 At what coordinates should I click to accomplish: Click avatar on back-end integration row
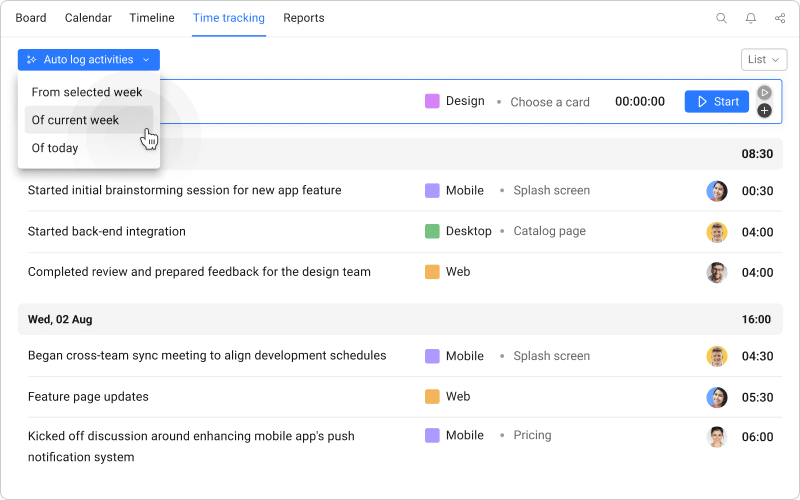coord(716,232)
